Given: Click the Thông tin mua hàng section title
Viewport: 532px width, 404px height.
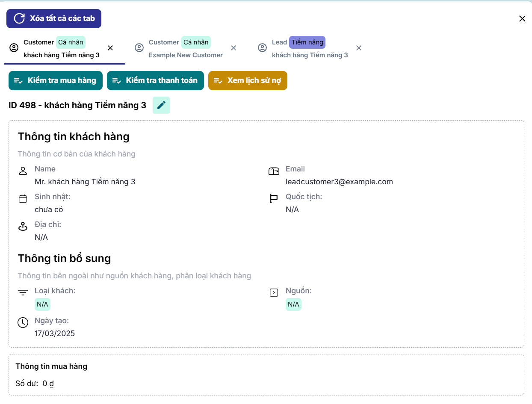Looking at the screenshot, I should click(51, 366).
